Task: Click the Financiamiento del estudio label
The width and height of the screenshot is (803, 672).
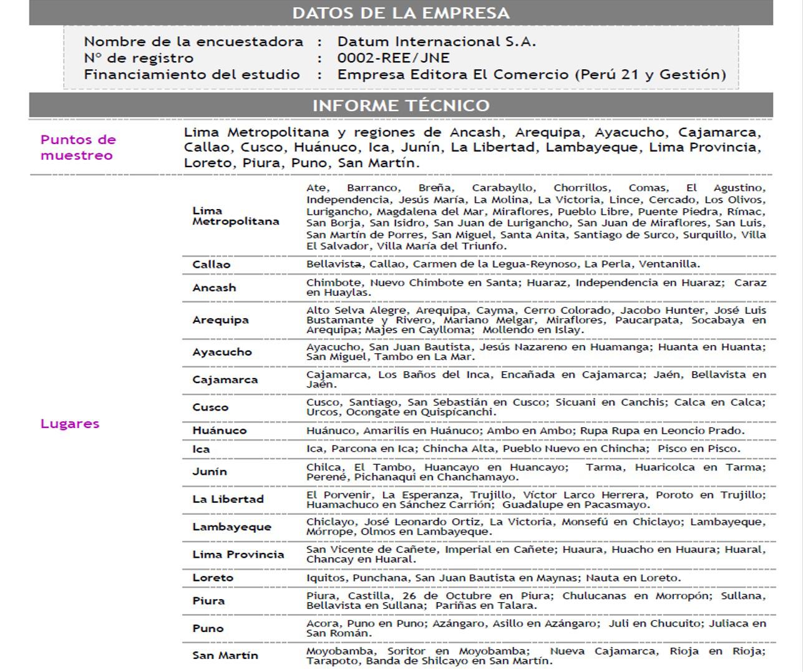Action: [192, 74]
